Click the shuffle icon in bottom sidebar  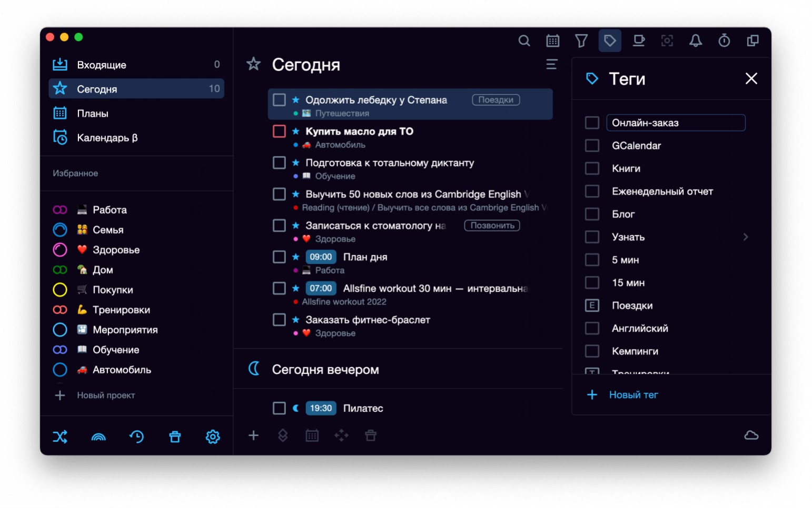click(x=60, y=436)
